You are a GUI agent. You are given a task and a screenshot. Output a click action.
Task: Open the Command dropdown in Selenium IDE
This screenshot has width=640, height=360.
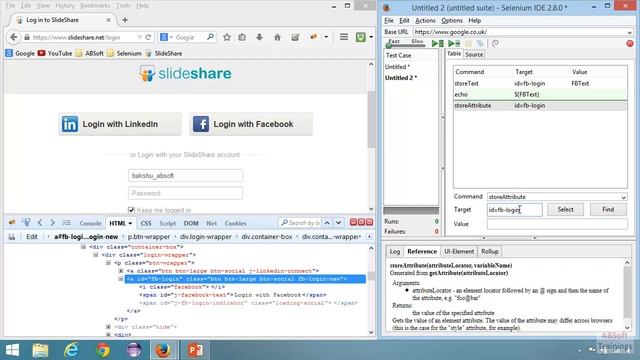[x=623, y=197]
